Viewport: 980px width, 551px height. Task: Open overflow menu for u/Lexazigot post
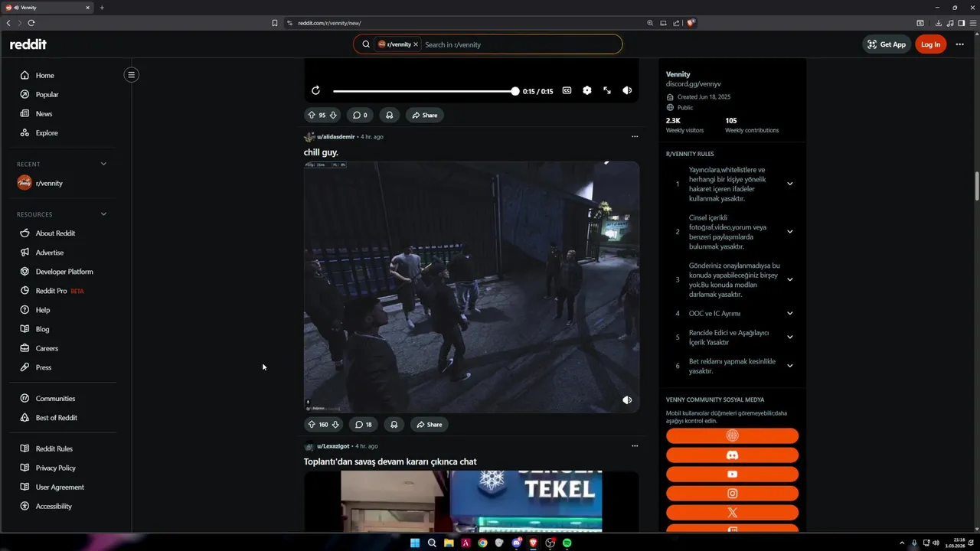pos(635,446)
